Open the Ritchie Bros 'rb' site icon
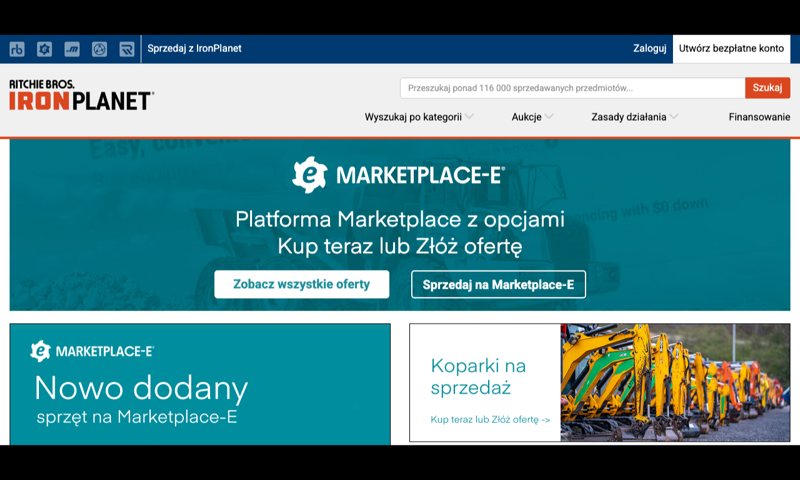This screenshot has width=800, height=480. (17, 49)
